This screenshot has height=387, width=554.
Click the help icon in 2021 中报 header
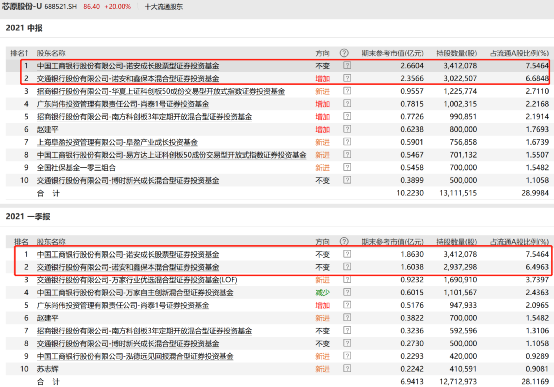coord(344,53)
